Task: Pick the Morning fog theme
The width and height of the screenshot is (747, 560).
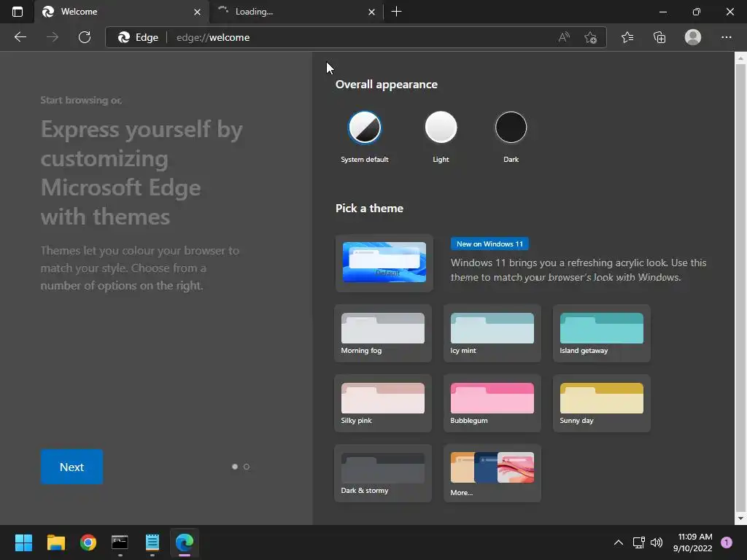Action: (383, 333)
